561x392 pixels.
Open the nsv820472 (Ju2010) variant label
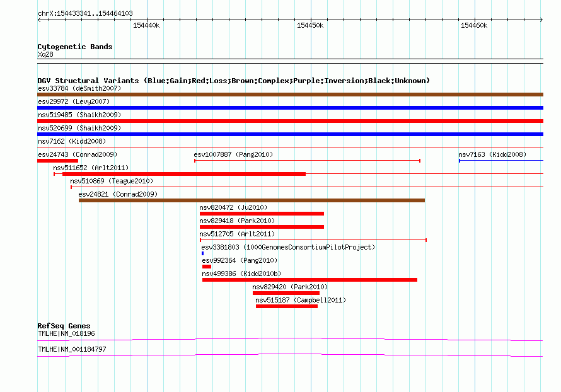tap(233, 208)
